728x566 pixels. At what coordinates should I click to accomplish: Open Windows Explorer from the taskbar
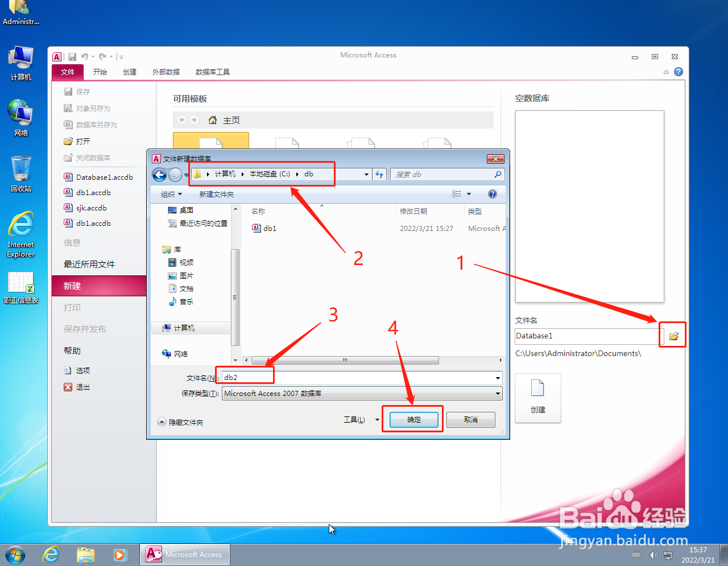pyautogui.click(x=85, y=554)
